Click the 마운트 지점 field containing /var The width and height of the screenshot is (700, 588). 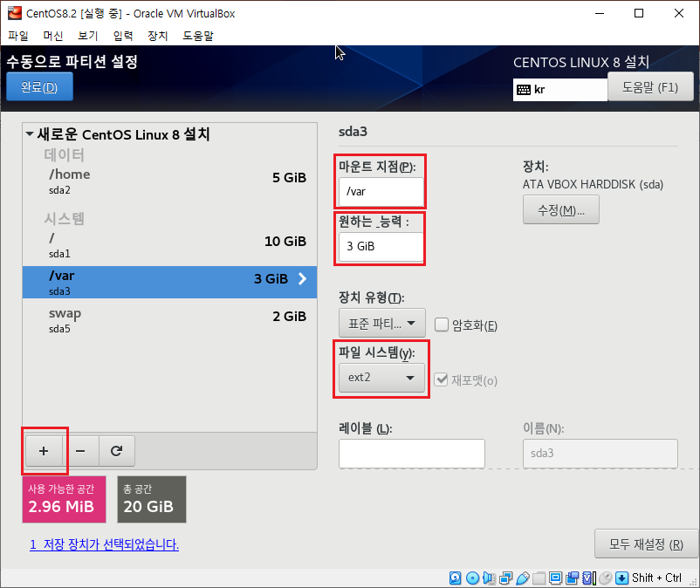coord(381,192)
